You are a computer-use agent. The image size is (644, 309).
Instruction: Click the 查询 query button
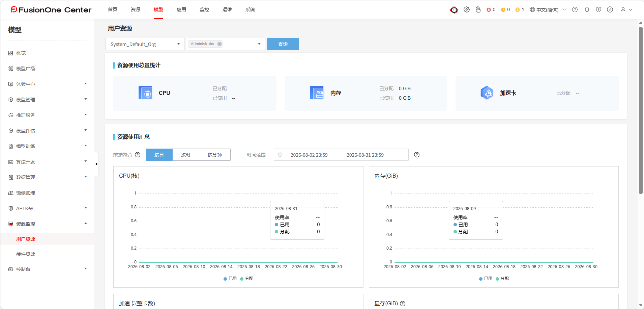coord(283,44)
